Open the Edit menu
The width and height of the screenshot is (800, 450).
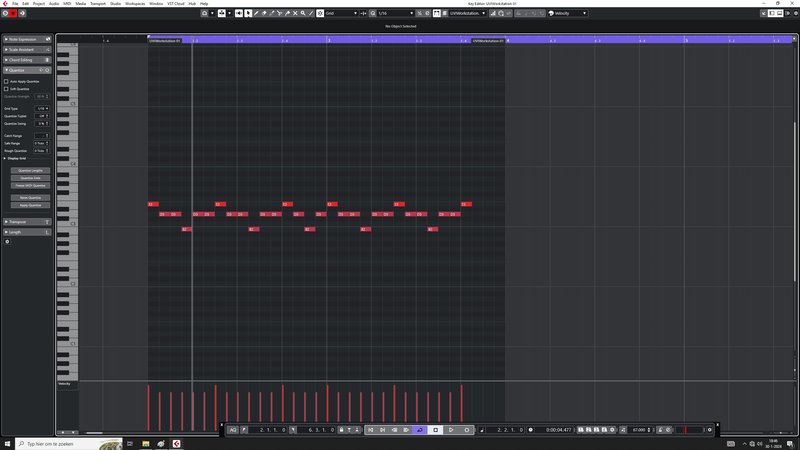[x=26, y=4]
